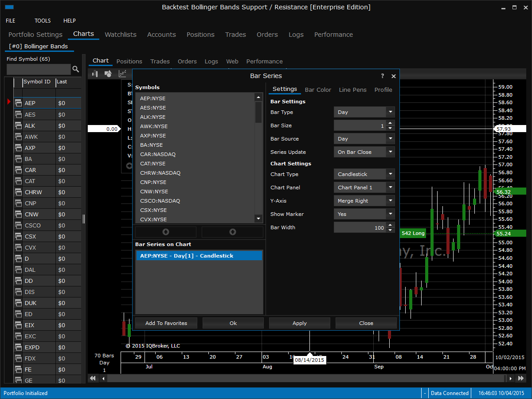Open the Bar Type dropdown

[x=364, y=112]
